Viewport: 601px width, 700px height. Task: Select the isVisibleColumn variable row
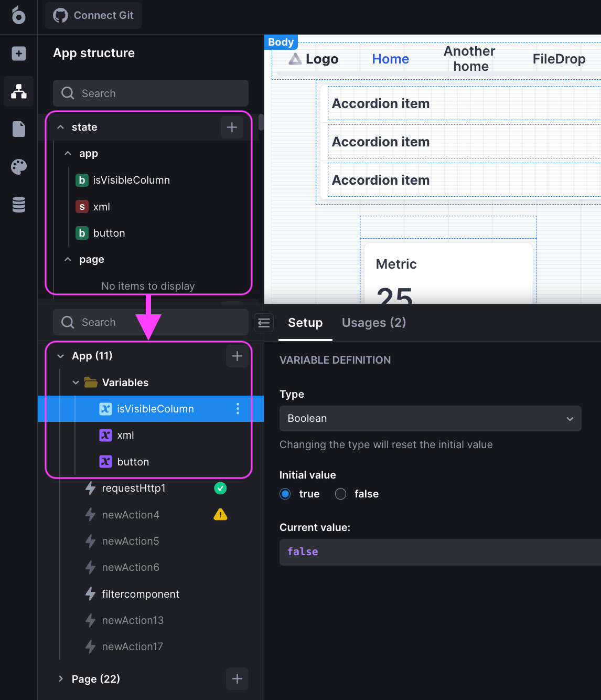(151, 409)
